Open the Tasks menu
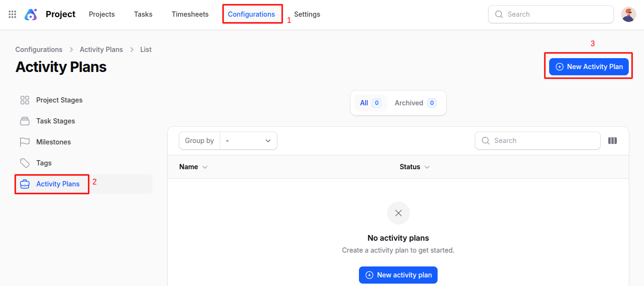 (x=143, y=14)
